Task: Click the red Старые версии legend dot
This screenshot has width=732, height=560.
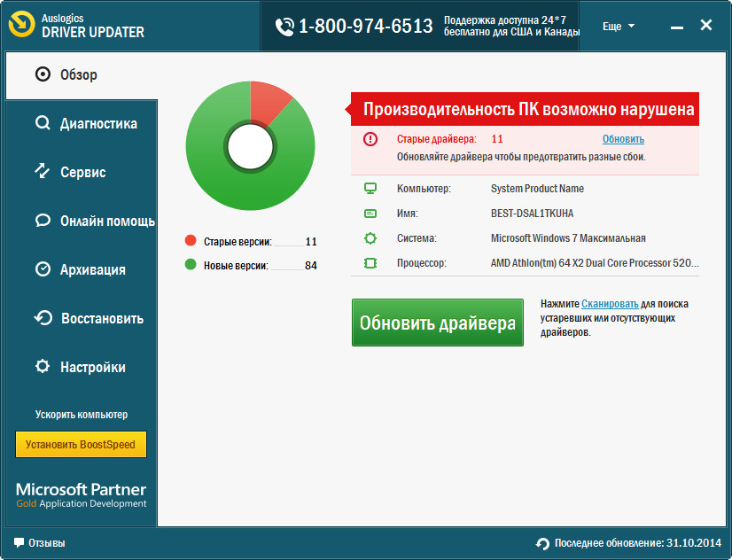Action: click(191, 240)
